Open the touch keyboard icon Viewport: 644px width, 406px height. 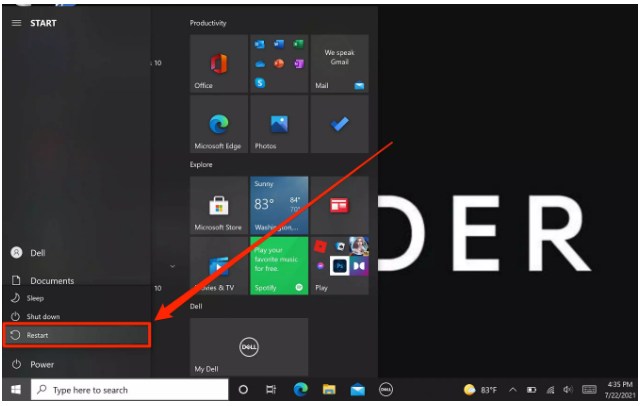click(x=589, y=390)
